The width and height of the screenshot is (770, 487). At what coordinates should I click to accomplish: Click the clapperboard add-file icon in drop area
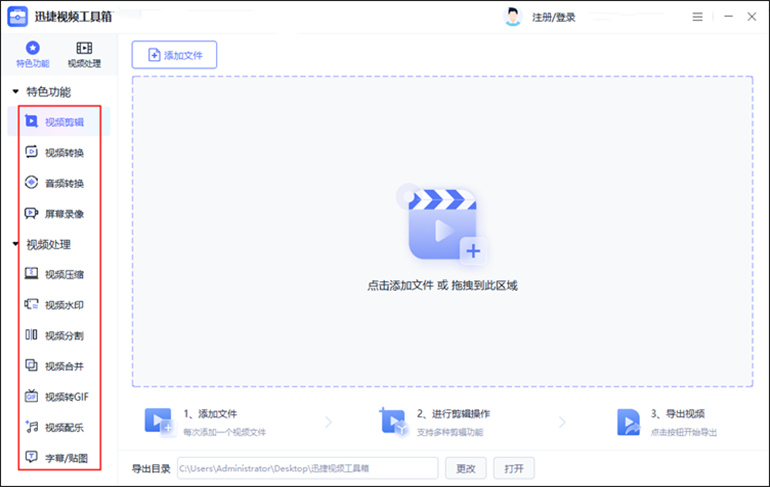[442, 225]
